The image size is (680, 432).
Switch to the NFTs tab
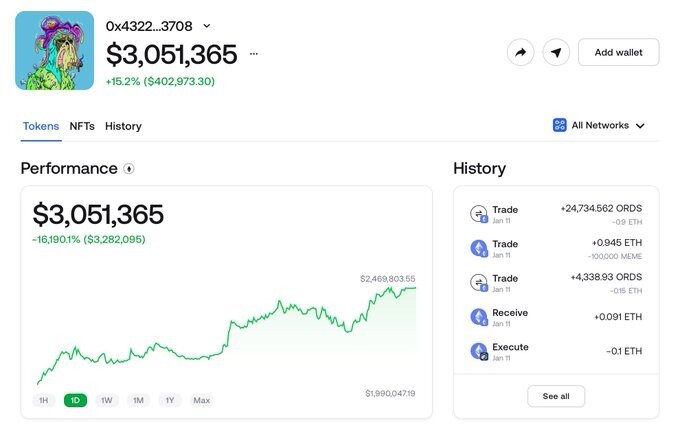point(82,126)
